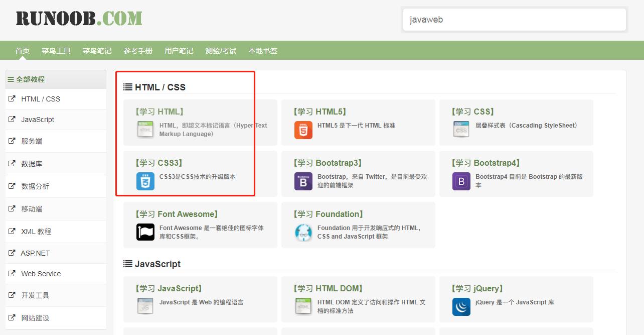Click external-link icon beside Web Service

click(x=12, y=273)
